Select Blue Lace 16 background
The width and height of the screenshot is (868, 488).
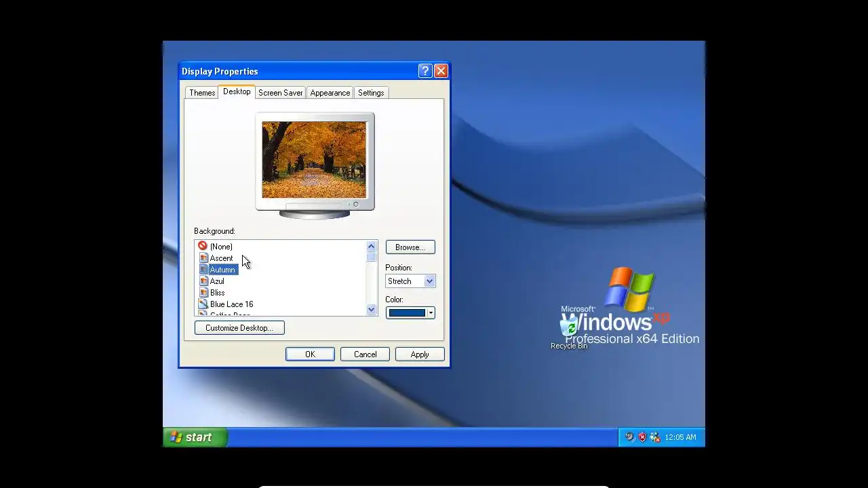pos(231,304)
